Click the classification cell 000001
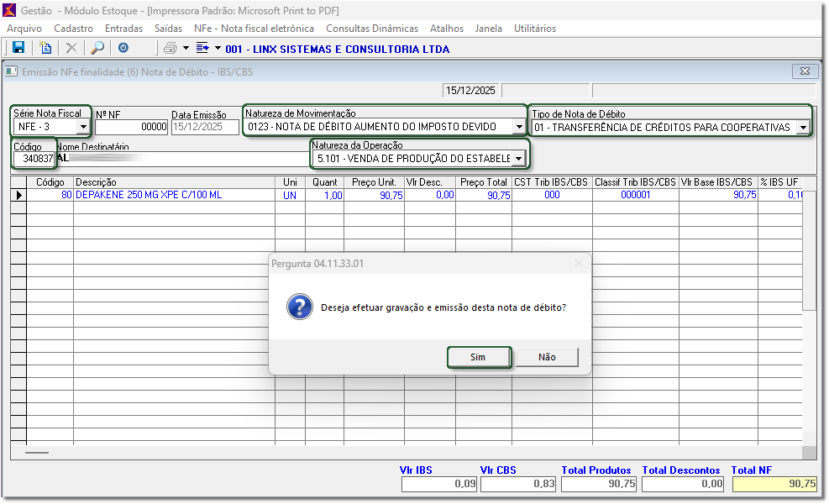Viewport: 829px width, 504px height. tap(636, 195)
